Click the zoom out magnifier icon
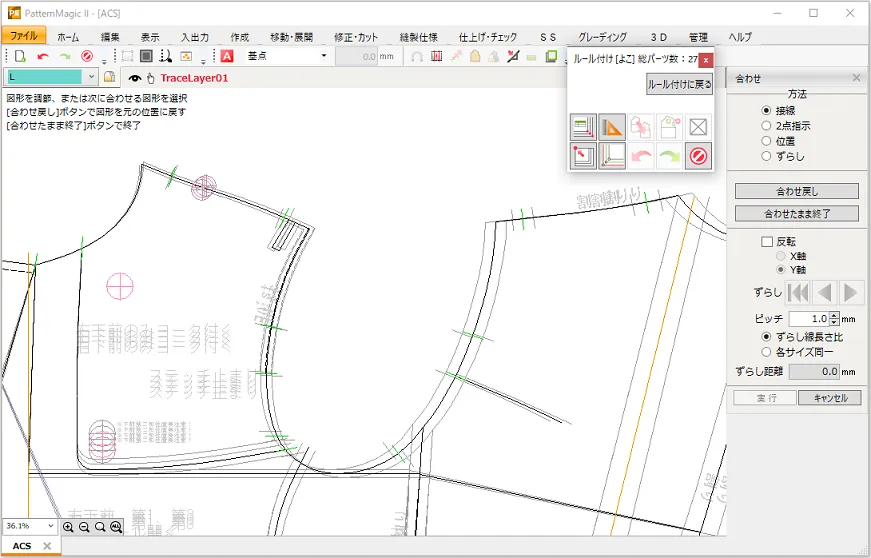Image resolution: width=871 pixels, height=558 pixels. (x=84, y=526)
